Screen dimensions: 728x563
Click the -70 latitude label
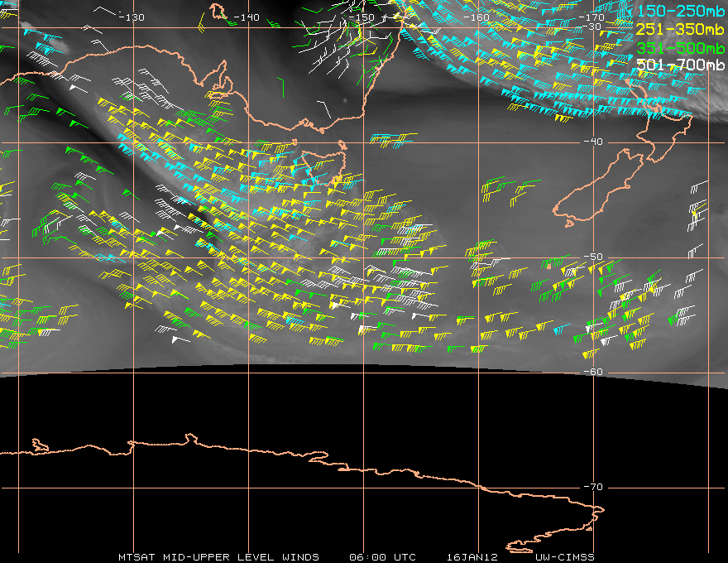tap(593, 487)
